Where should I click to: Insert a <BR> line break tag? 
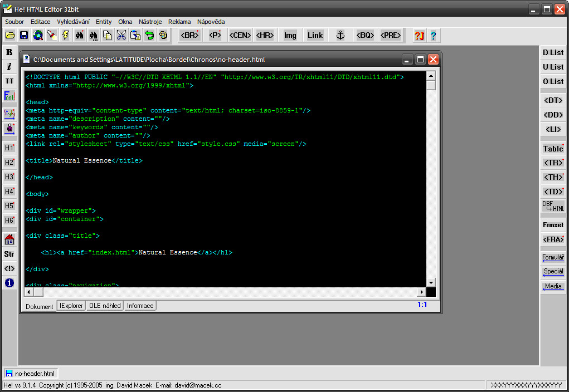[x=190, y=35]
